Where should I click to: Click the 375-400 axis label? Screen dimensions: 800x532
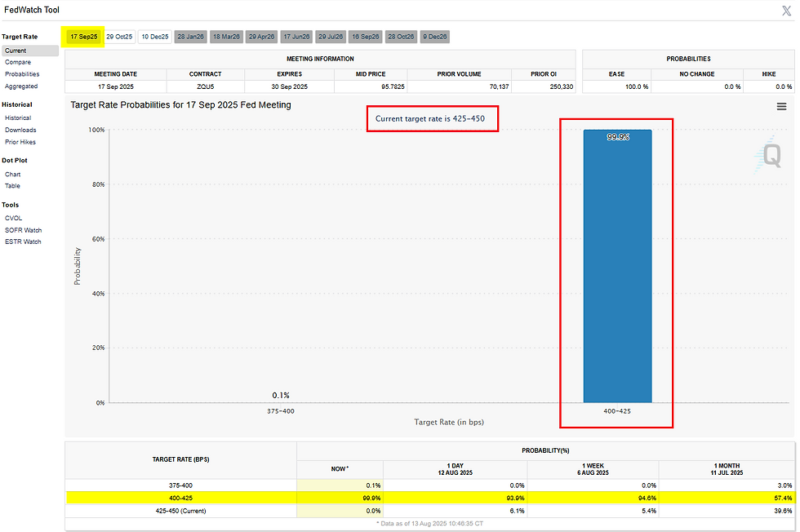tap(281, 411)
